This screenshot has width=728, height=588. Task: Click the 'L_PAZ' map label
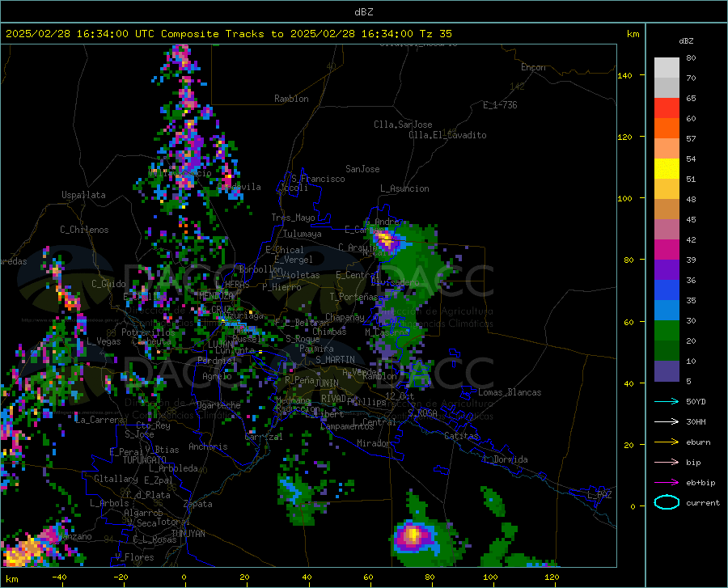(599, 495)
